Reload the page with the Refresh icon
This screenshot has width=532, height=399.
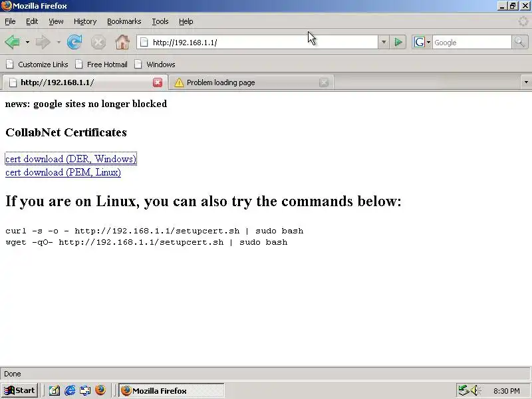click(74, 43)
